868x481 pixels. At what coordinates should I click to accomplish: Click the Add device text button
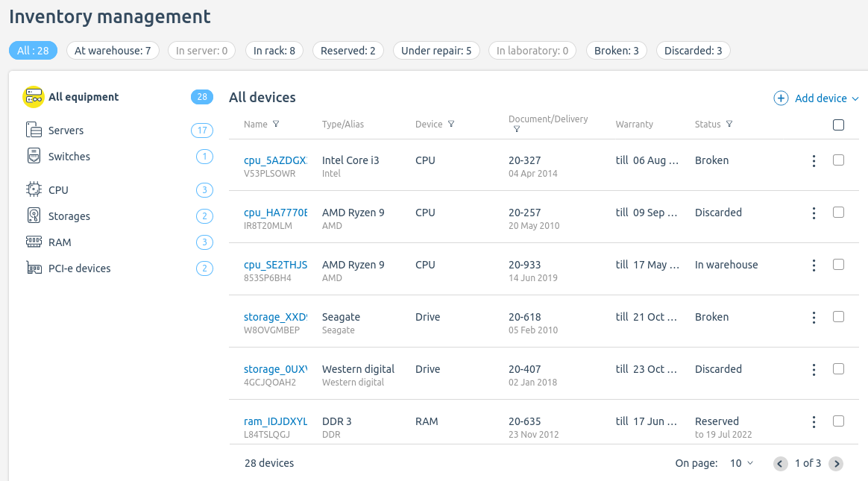click(x=821, y=98)
